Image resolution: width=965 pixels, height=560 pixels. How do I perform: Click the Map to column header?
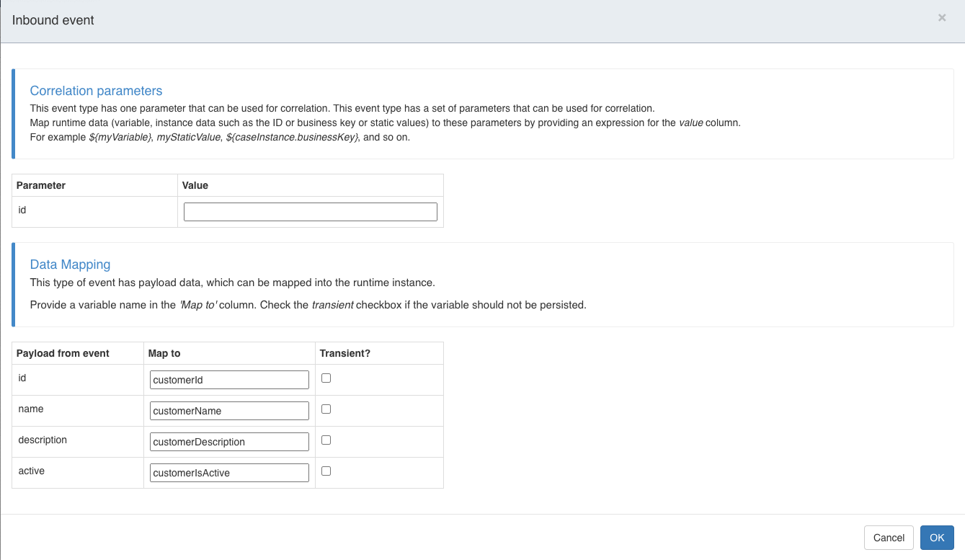click(164, 353)
